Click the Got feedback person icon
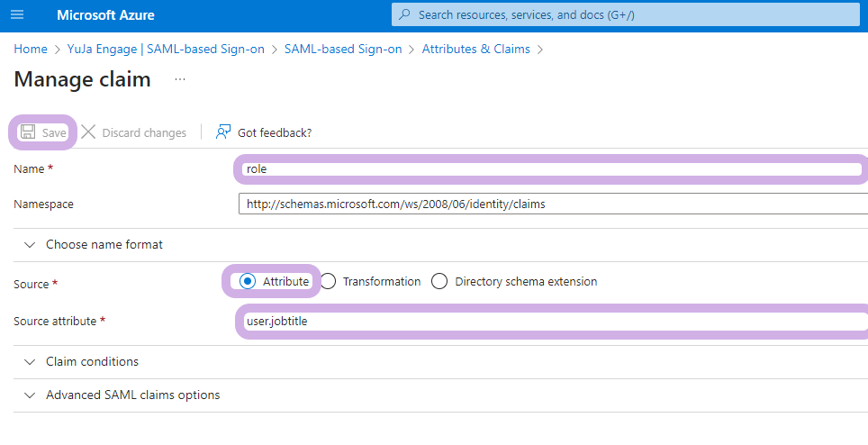Screen dimensions: 868x445 click(223, 132)
